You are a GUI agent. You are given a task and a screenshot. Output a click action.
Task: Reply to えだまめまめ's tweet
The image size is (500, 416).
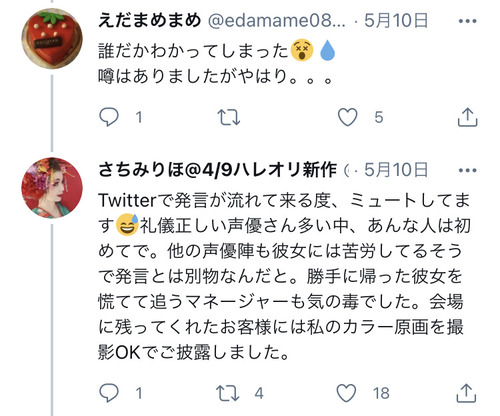coord(109,117)
